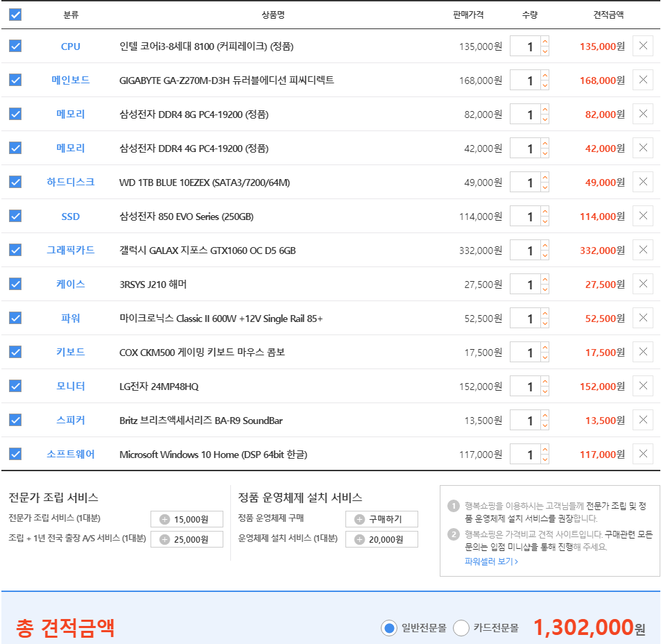This screenshot has height=644, width=661.
Task: Click product name Britz BA-R9 SoundBar
Action: pos(201,421)
